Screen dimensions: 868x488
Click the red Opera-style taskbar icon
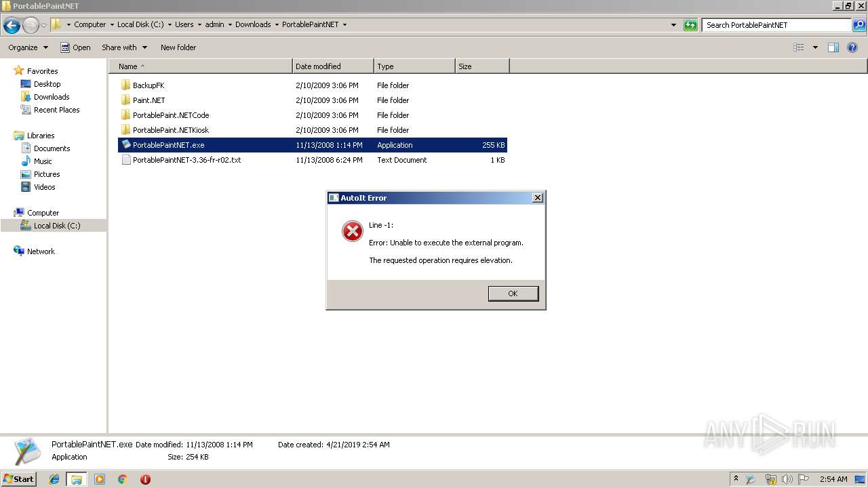pos(145,479)
